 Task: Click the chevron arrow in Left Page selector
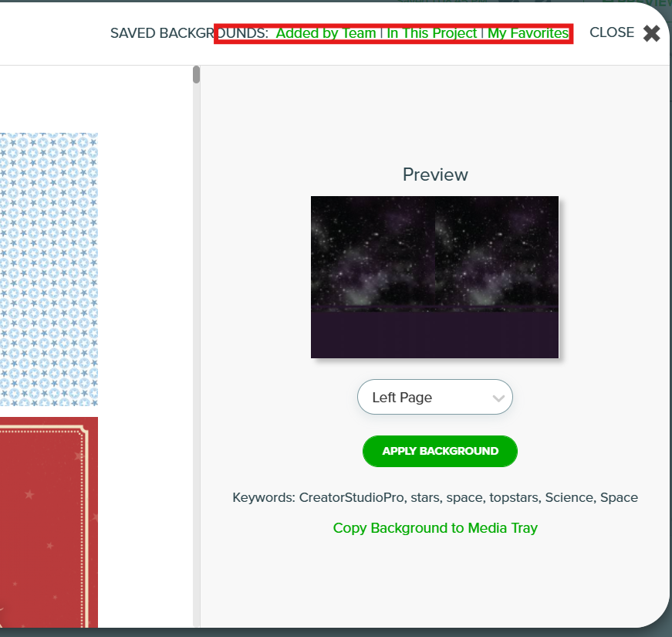(x=498, y=398)
